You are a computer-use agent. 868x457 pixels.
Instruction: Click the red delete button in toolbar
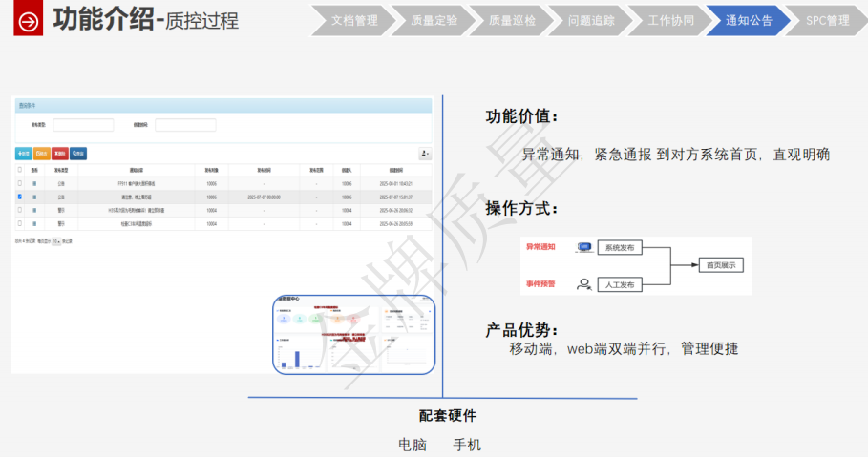(x=60, y=153)
